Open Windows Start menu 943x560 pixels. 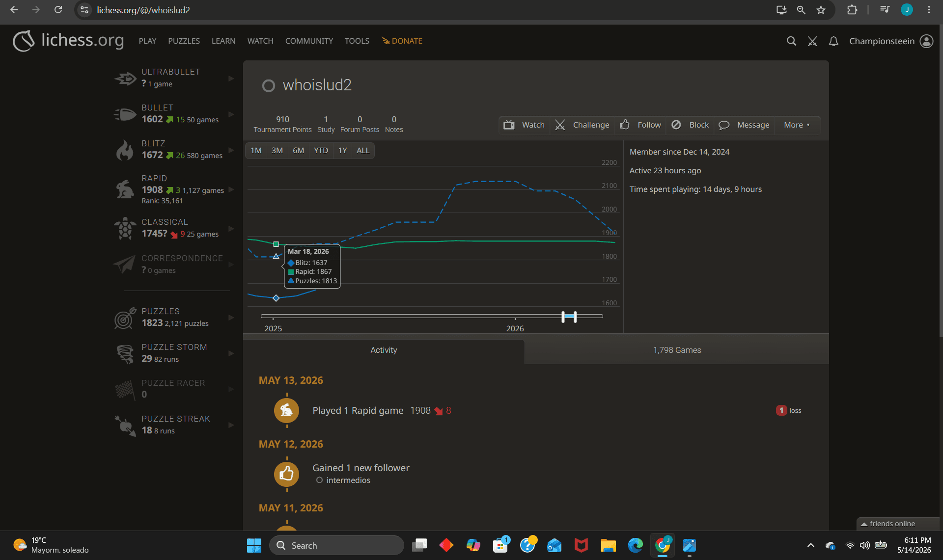(254, 545)
